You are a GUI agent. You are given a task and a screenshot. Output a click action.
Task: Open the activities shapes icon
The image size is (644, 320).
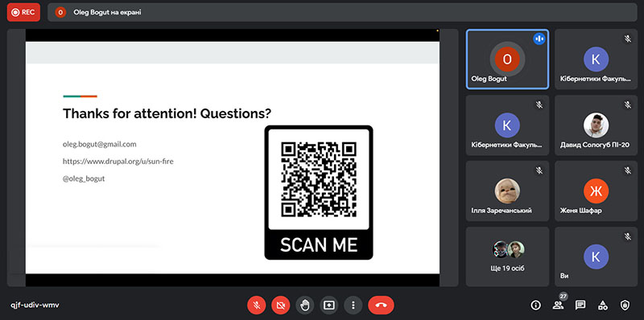602,306
